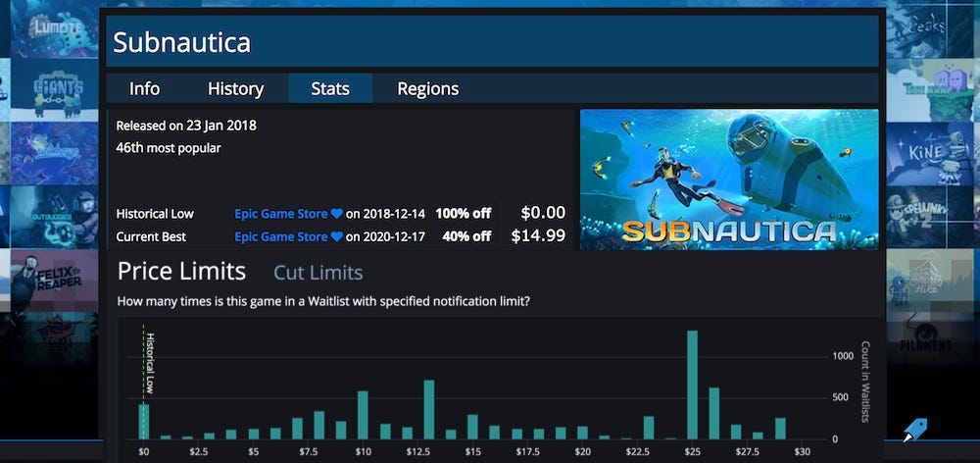
Task: Open the Regions tab
Action: coord(428,89)
